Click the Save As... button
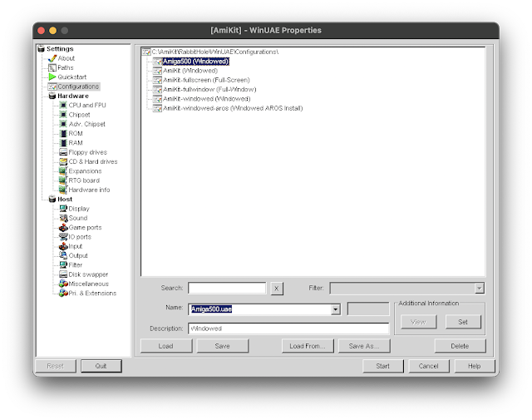The height and width of the screenshot is (420, 532). (x=364, y=346)
